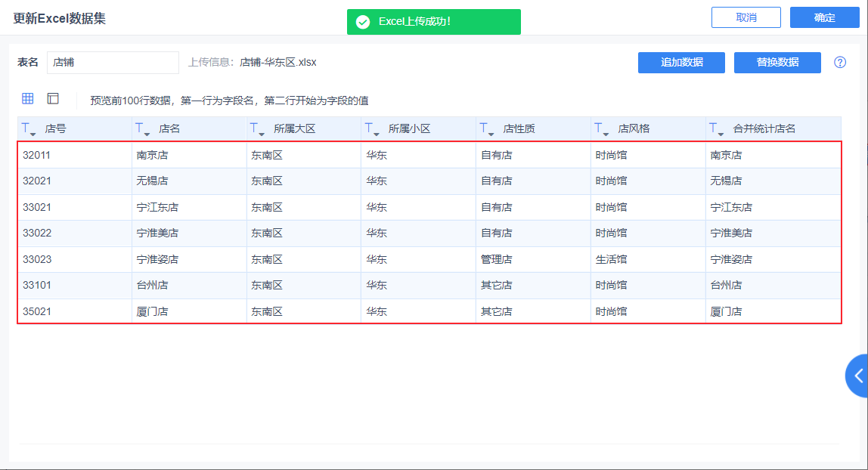Click 自有店 in the 33021 row
The height and width of the screenshot is (470, 868).
pyautogui.click(x=497, y=207)
